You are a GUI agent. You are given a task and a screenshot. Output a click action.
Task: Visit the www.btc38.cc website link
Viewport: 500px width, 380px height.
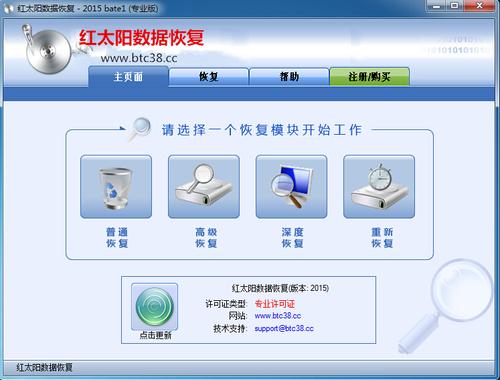[x=278, y=315]
